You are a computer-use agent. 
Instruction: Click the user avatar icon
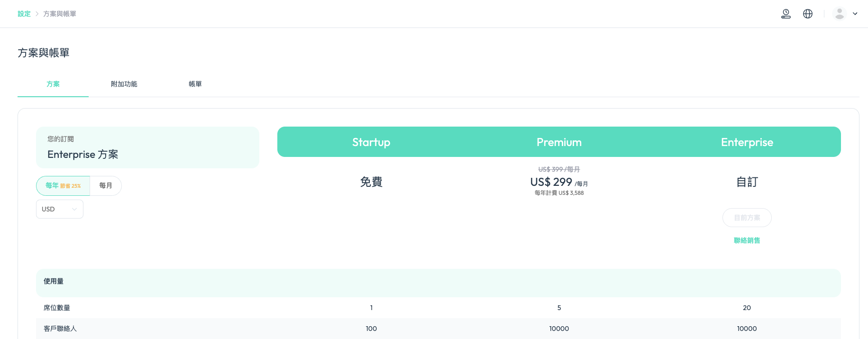coord(840,14)
